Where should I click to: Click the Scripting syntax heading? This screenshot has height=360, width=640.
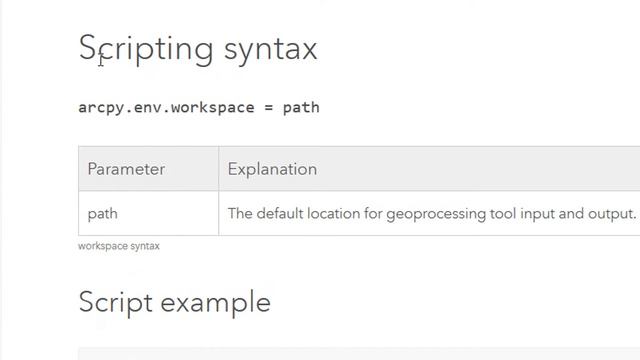coord(198,49)
